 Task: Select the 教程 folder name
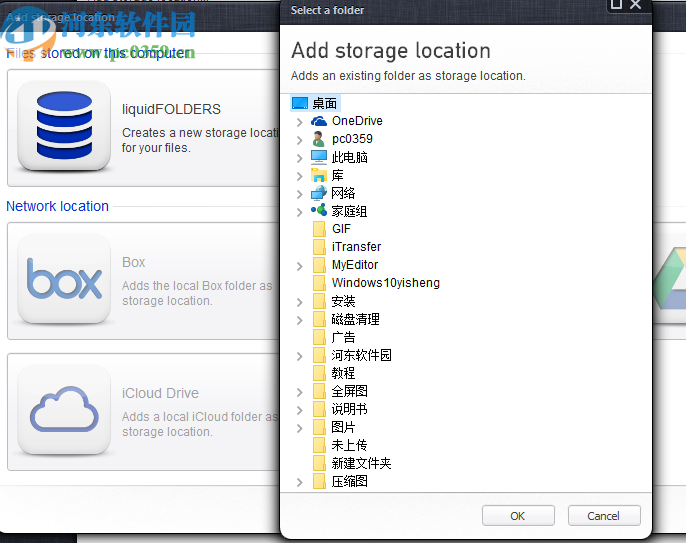(x=343, y=373)
